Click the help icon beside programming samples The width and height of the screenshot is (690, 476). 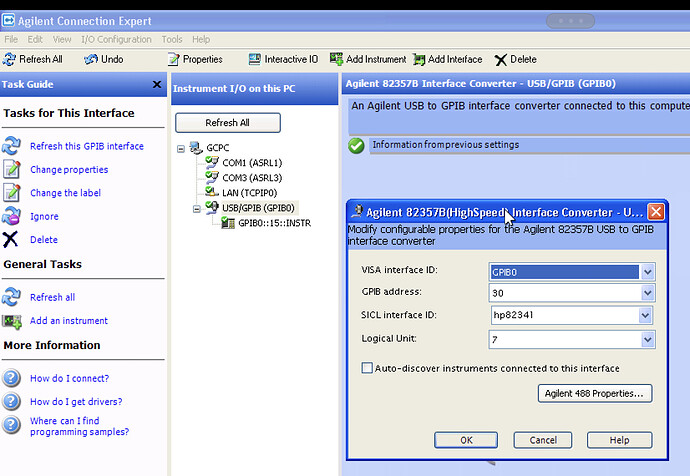click(11, 425)
